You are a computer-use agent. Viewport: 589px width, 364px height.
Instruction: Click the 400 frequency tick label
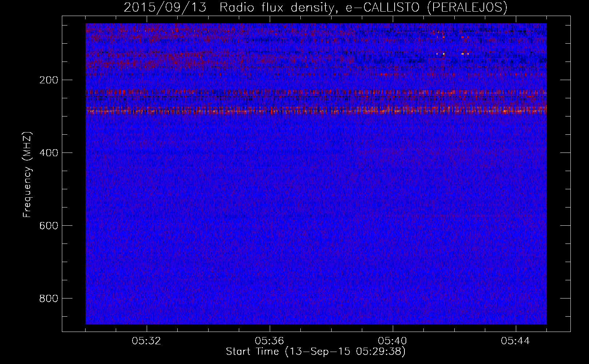48,153
